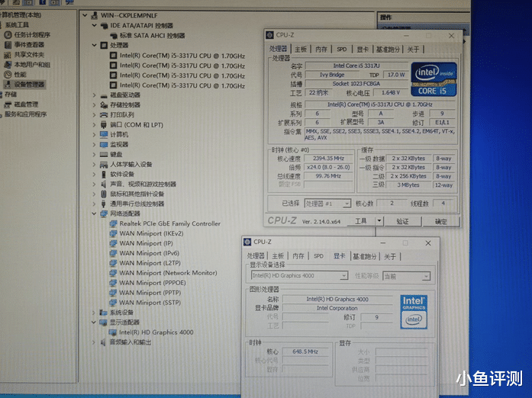This screenshot has height=398, width=532.
Task: Click the Realtek PCIe GbE adapter icon
Action: click(113, 223)
